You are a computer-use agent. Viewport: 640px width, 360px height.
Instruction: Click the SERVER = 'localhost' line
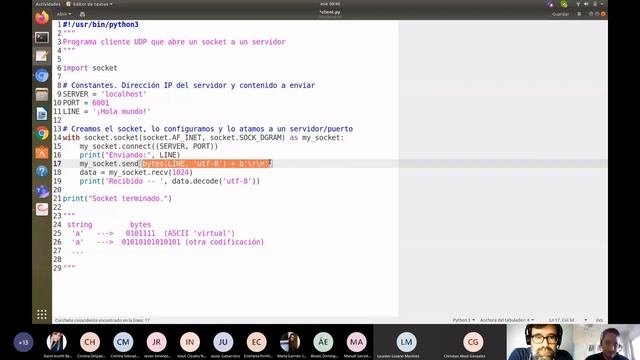[x=104, y=94]
